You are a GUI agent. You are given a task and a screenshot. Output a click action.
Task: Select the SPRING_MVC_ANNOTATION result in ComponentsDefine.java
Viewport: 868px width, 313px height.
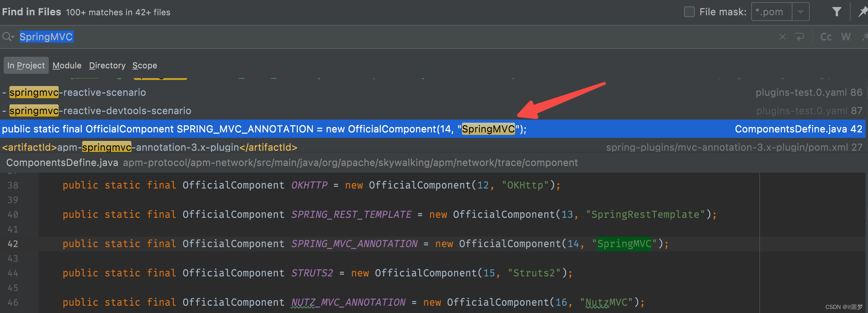tap(433, 129)
